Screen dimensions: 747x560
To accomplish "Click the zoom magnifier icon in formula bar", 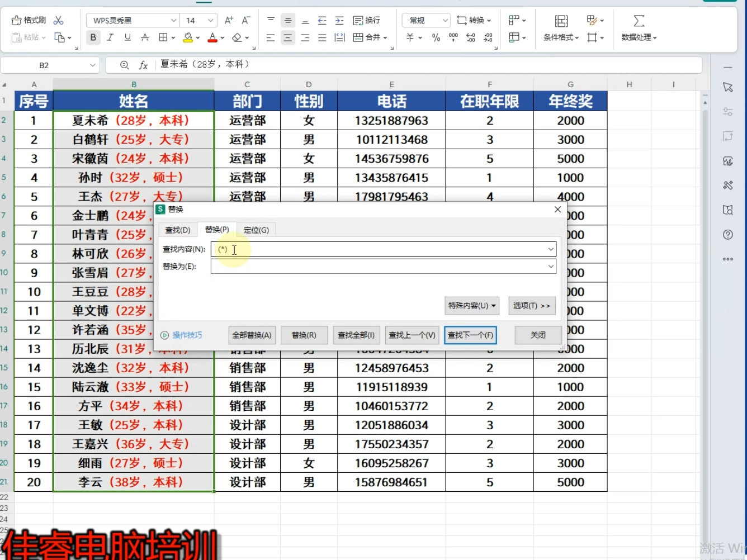I will [125, 65].
